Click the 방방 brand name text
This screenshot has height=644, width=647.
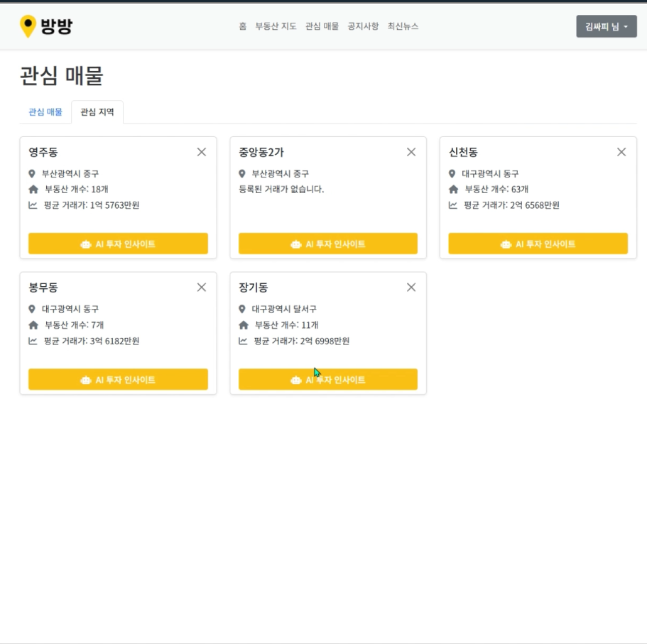pyautogui.click(x=57, y=26)
